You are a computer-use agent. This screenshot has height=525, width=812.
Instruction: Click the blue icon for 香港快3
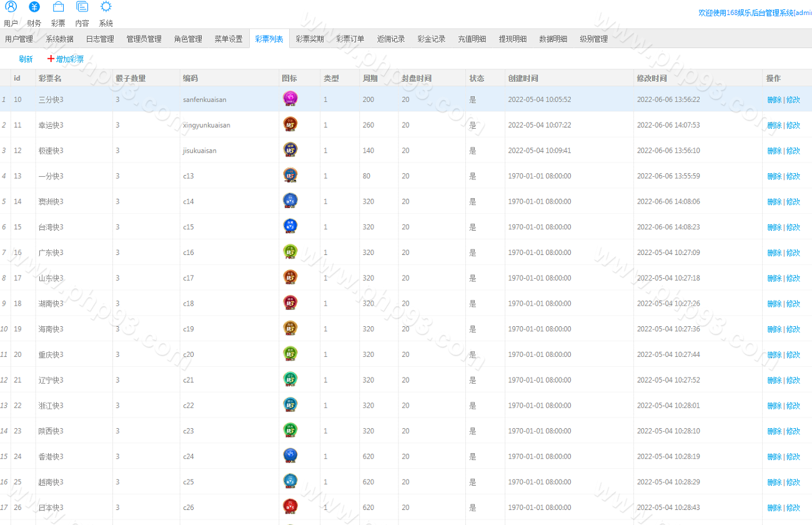290,456
